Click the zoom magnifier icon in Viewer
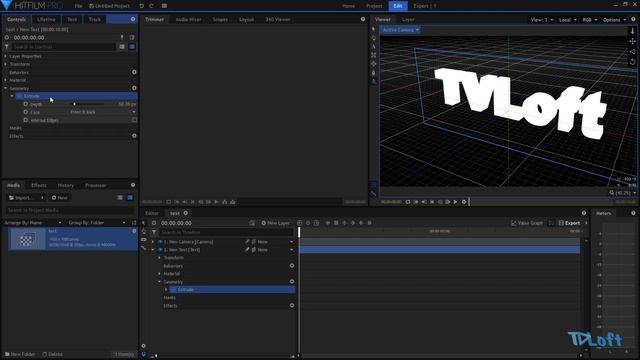This screenshot has height=360, width=640. coord(611,193)
